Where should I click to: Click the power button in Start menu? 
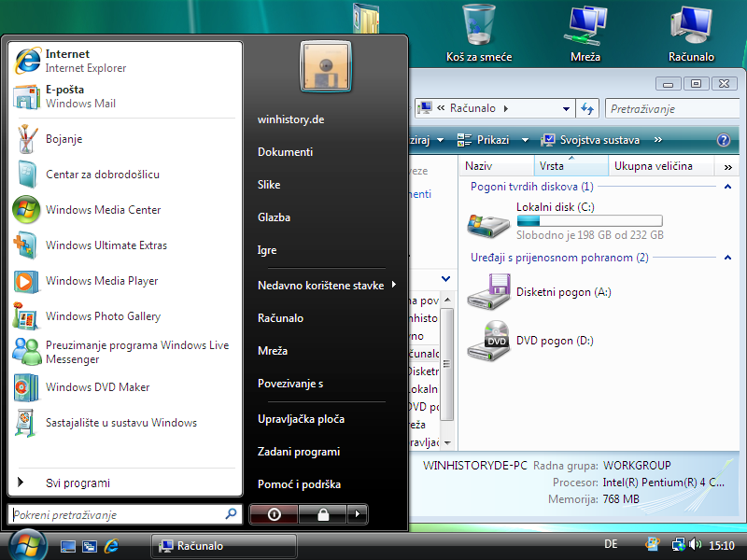tap(274, 514)
